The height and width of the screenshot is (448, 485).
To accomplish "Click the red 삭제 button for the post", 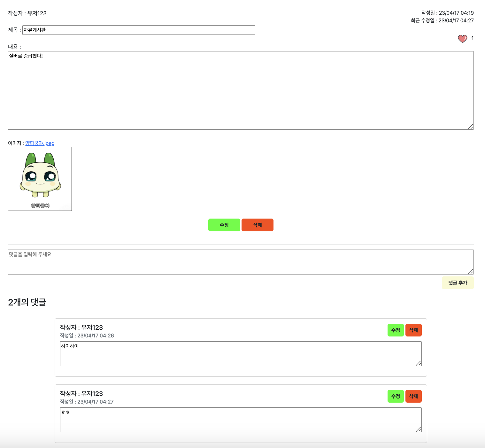I will click(x=258, y=225).
